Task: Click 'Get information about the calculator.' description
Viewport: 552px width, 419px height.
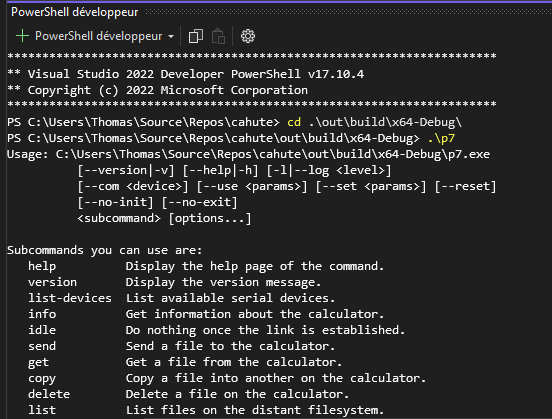Action: coord(255,314)
